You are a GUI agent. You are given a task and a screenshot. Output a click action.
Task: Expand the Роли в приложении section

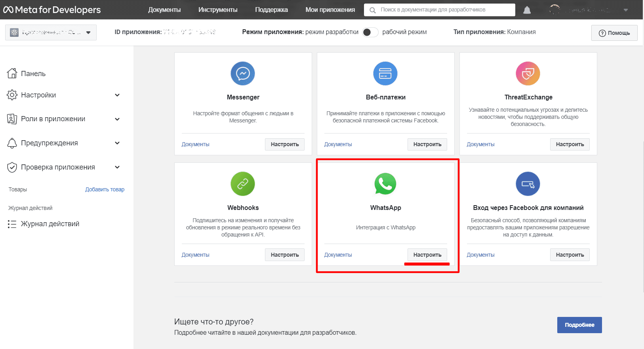click(117, 119)
